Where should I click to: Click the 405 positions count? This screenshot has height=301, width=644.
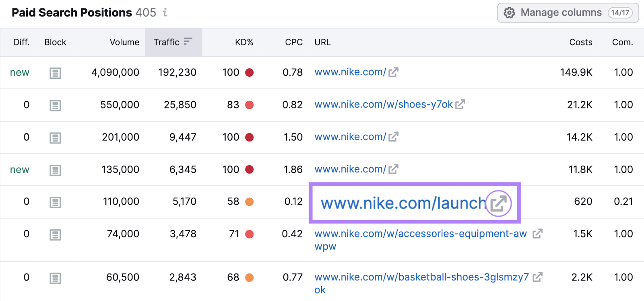point(146,12)
